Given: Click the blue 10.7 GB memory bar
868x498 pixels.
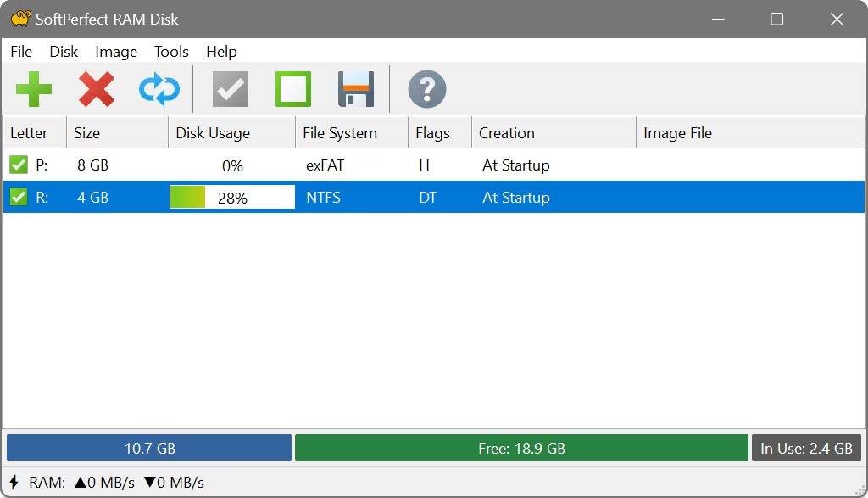Looking at the screenshot, I should (x=149, y=448).
